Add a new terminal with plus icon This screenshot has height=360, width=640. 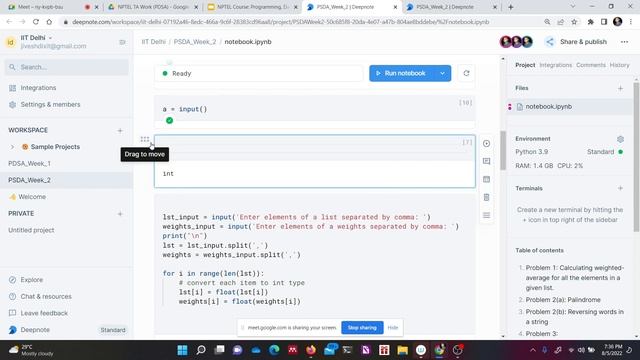coord(620,188)
